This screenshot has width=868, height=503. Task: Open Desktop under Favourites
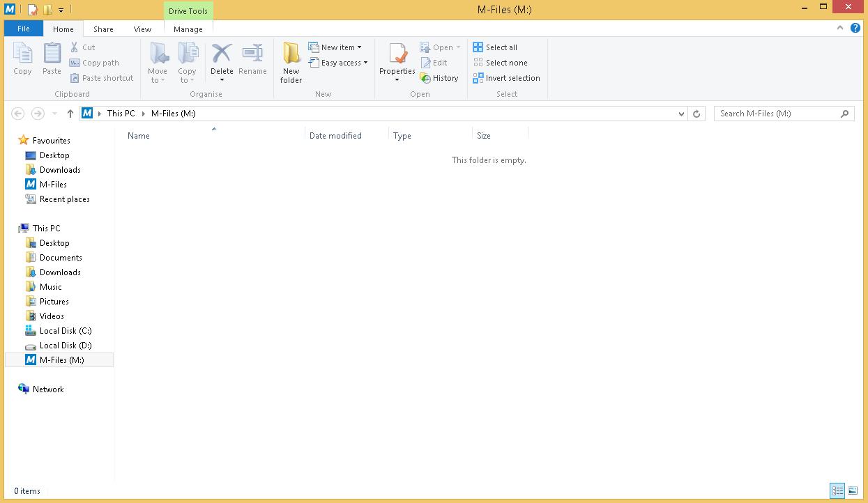[47, 155]
